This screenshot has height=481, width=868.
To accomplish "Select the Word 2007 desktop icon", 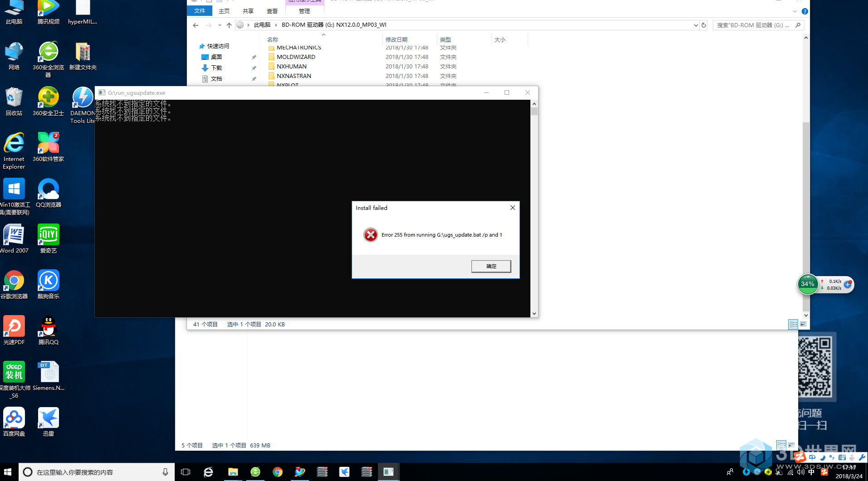I will pyautogui.click(x=14, y=239).
